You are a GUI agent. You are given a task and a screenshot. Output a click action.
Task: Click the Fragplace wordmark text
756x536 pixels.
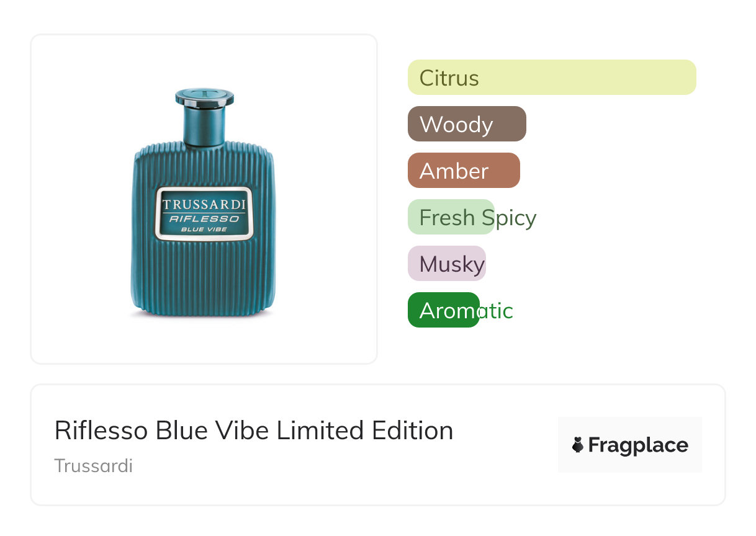coord(638,445)
